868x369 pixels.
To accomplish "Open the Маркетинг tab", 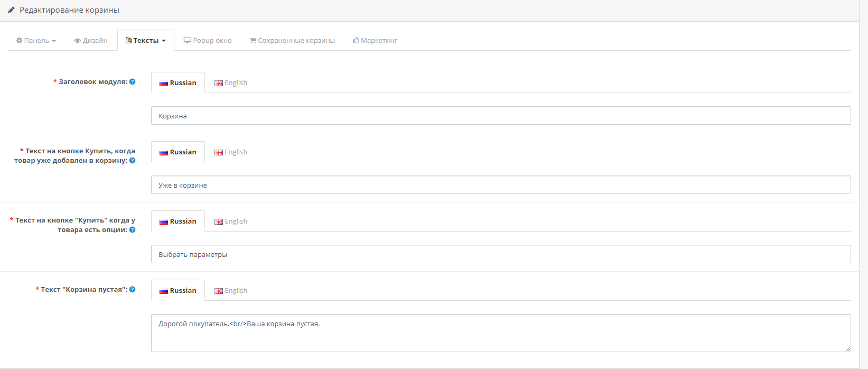I will [x=375, y=41].
